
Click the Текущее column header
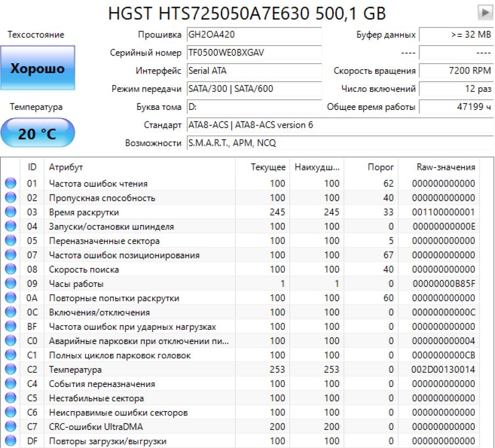(x=268, y=167)
